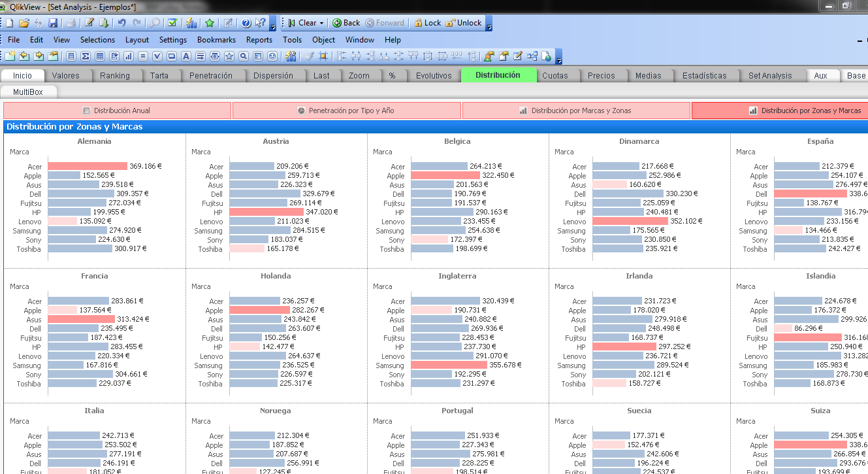Switch to the Ranking sheet tab
The width and height of the screenshot is (868, 474).
click(x=115, y=75)
